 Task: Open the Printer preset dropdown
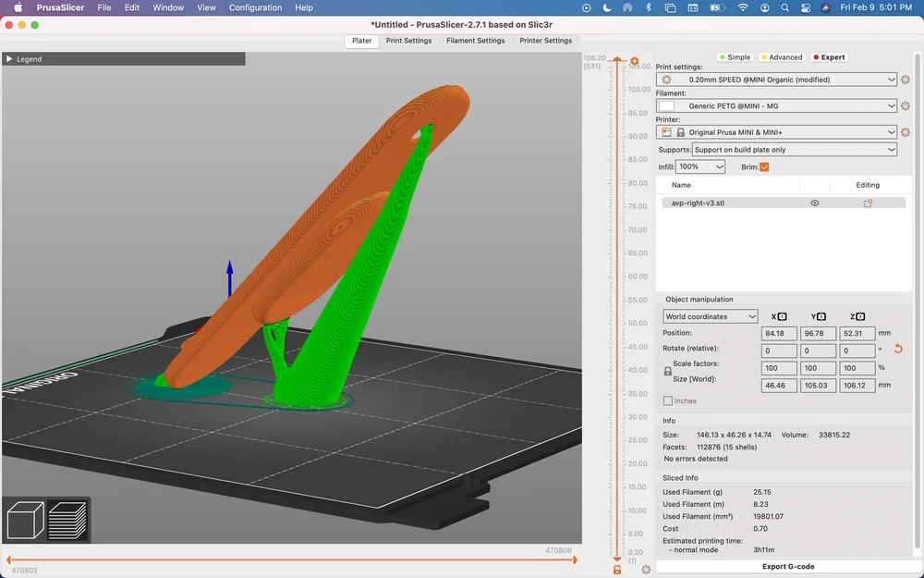776,132
